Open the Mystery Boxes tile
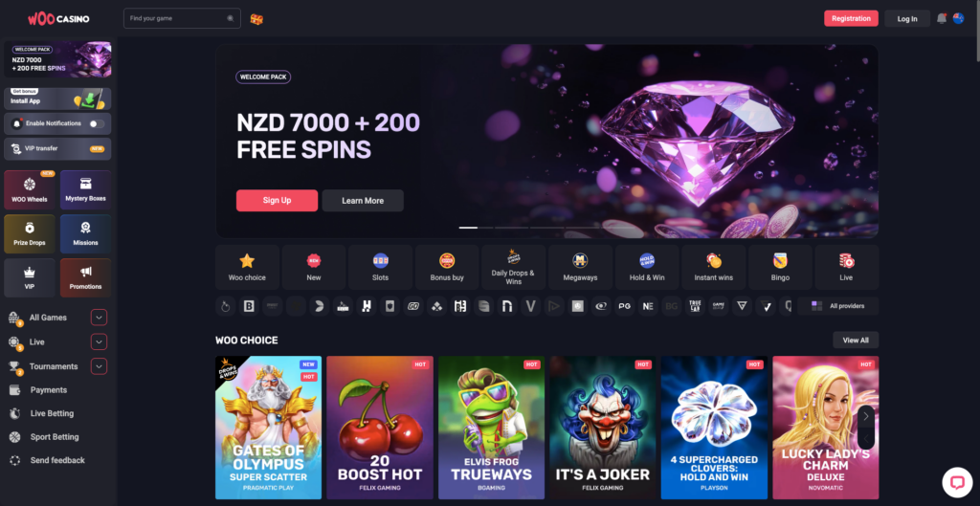980x506 pixels. (85, 190)
